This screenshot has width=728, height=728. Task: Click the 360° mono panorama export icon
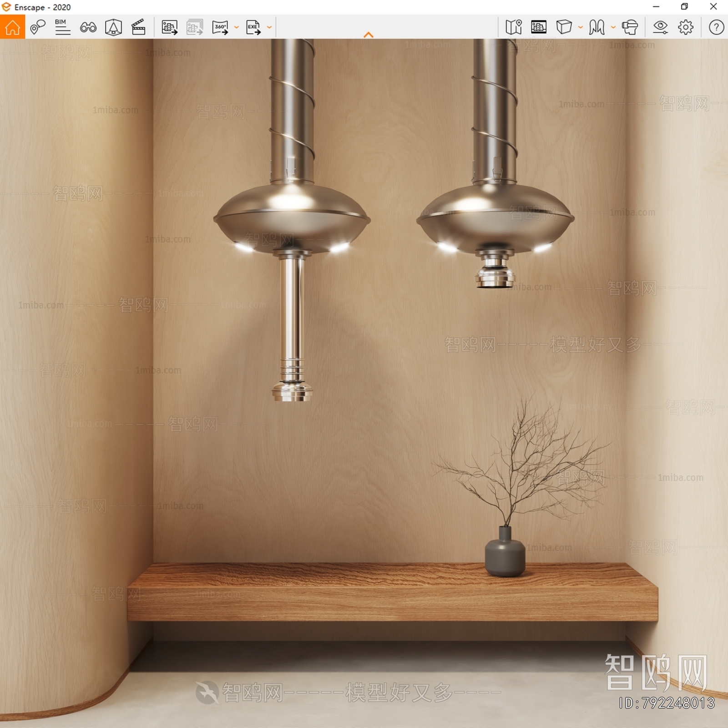click(x=220, y=27)
